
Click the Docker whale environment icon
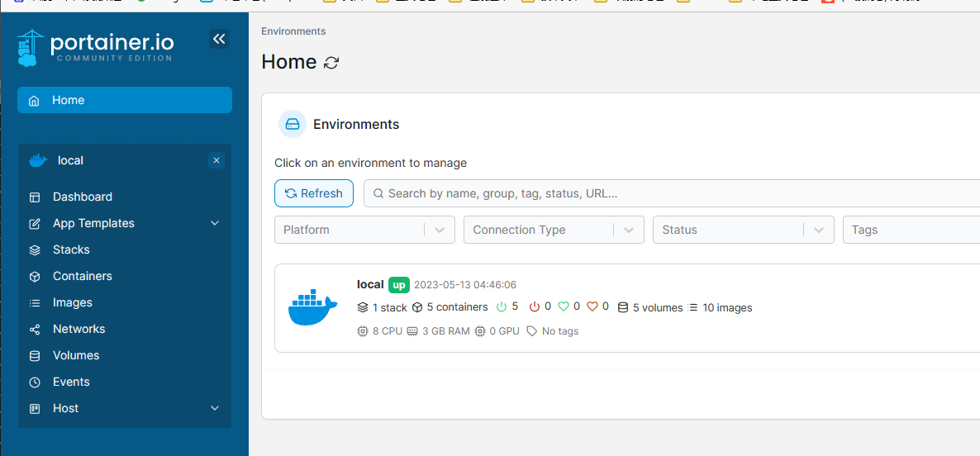[x=312, y=308]
